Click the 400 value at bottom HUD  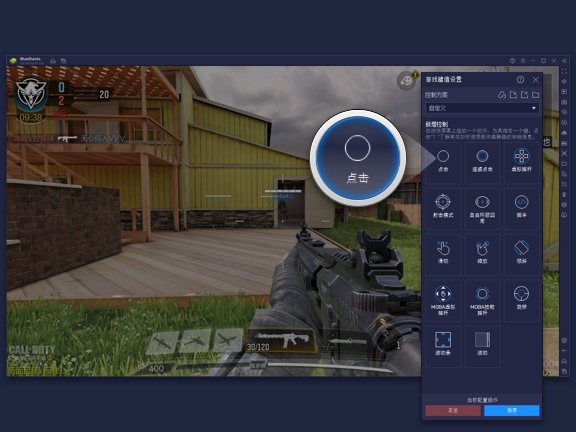[x=156, y=368]
